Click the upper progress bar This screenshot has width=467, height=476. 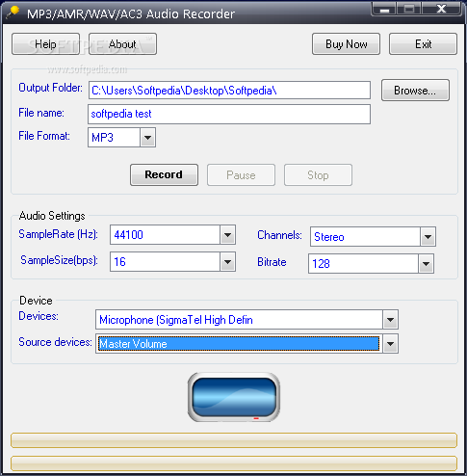pyautogui.click(x=234, y=440)
